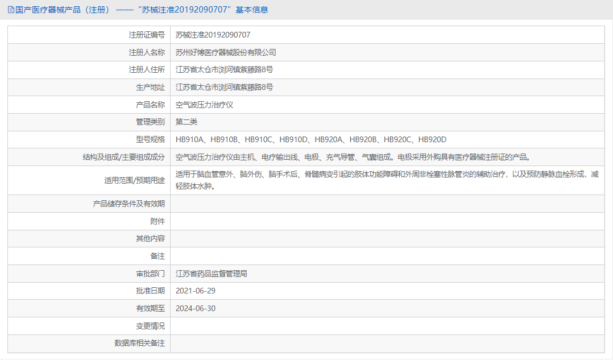Select the '其他内容' row label
This screenshot has width=613, height=364.
[x=151, y=238]
